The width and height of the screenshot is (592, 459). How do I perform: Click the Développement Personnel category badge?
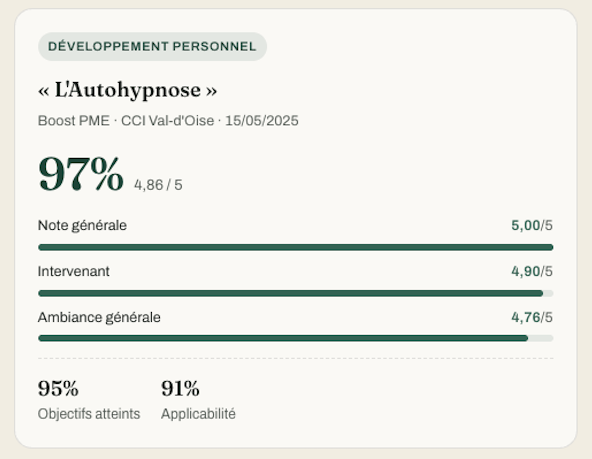pyautogui.click(x=152, y=46)
